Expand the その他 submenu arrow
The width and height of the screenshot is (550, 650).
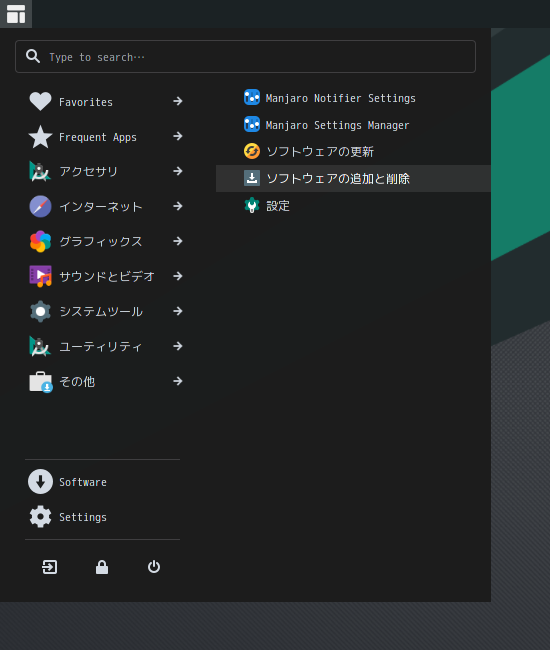tap(178, 381)
